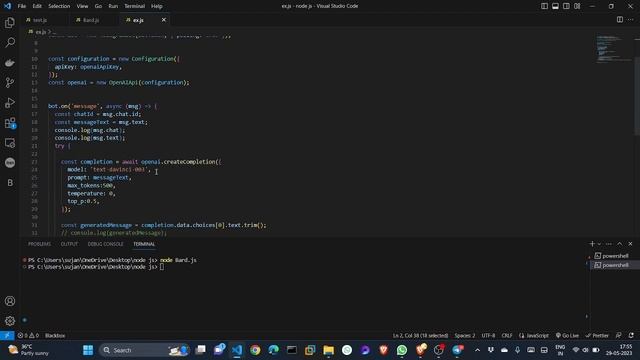Screen dimensions: 640x360
Task: Change encoding via UTF-8
Action: pos(488,336)
